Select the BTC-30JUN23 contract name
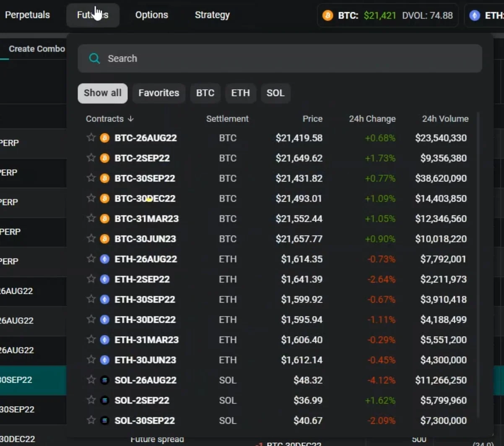Image resolution: width=504 pixels, height=446 pixels. click(x=145, y=239)
